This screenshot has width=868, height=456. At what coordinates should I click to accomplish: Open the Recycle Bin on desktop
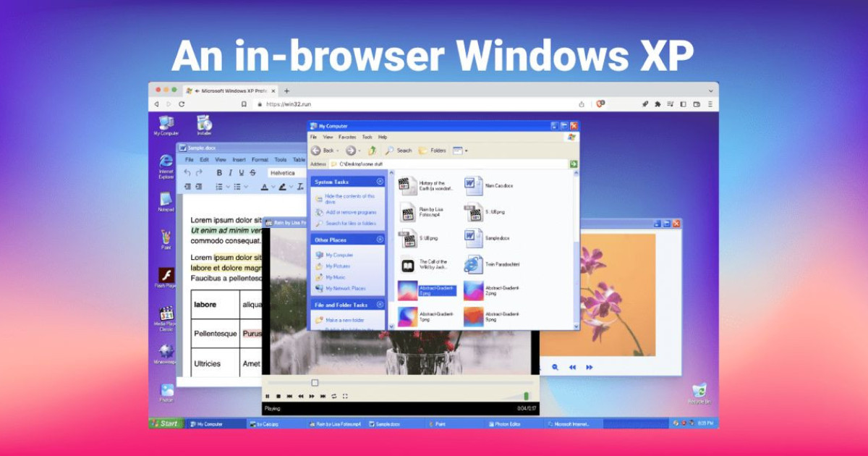(699, 392)
